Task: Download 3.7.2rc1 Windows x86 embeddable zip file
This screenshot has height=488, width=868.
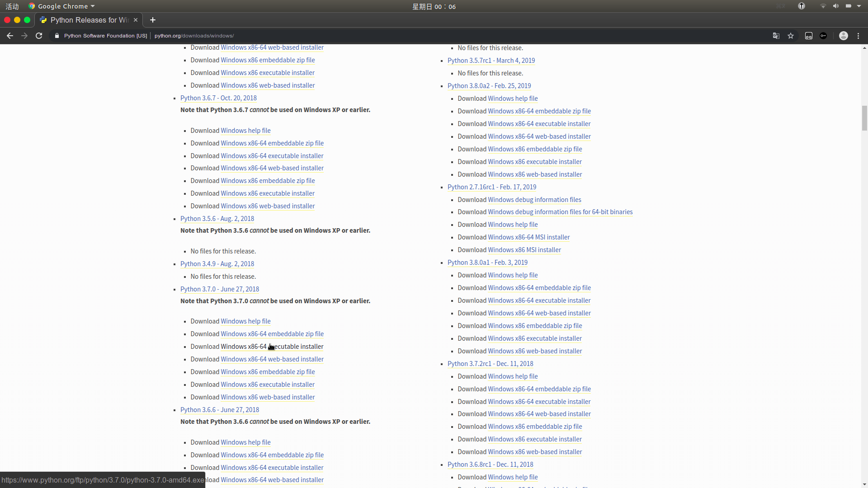Action: pos(535,427)
